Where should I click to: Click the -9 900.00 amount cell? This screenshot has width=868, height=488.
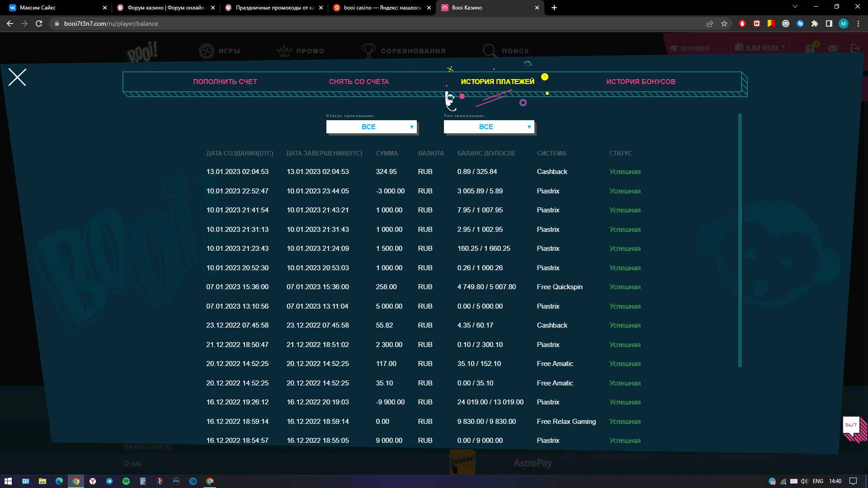pos(390,402)
